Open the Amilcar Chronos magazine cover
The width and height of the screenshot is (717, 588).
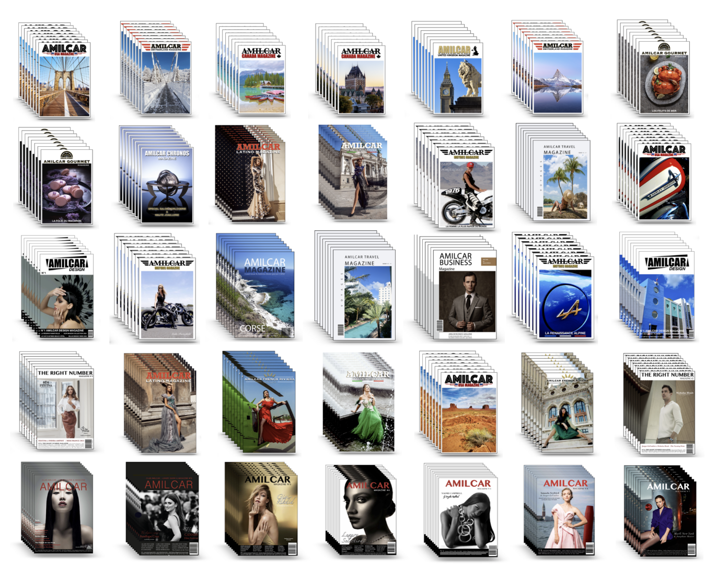click(x=167, y=185)
